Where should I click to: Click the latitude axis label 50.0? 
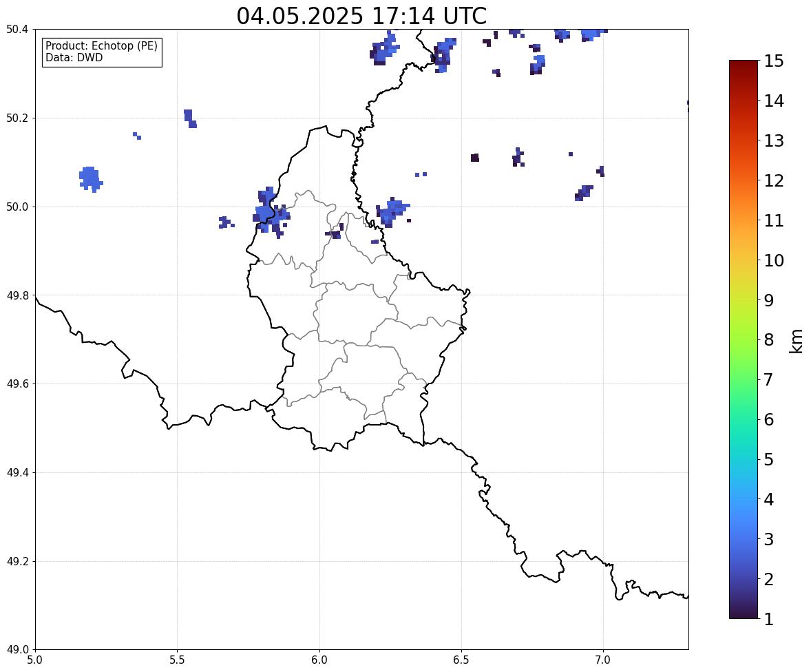tap(17, 207)
